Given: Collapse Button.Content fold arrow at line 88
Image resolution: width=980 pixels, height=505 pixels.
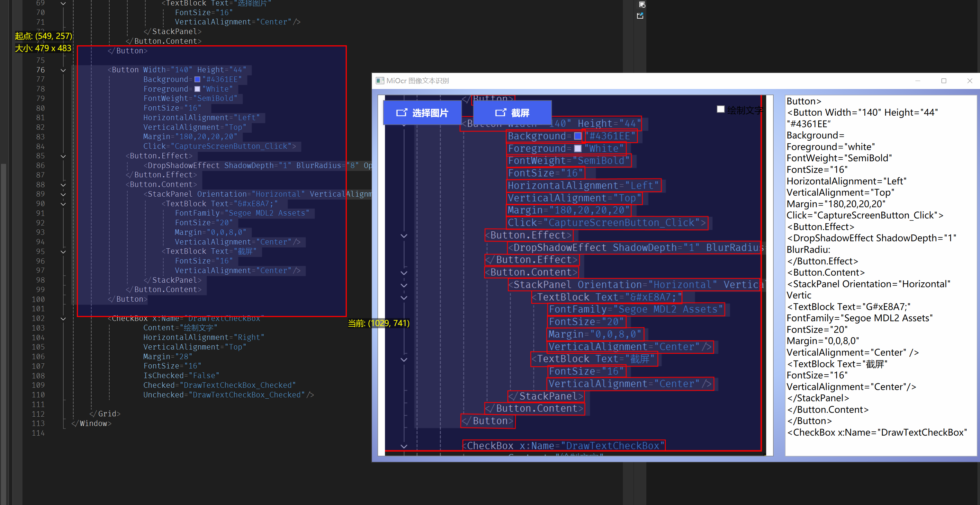Looking at the screenshot, I should tap(63, 185).
